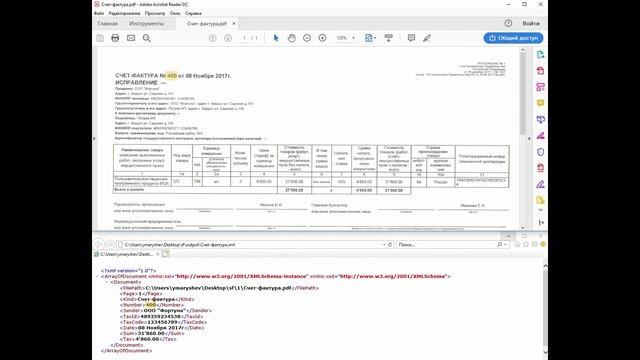This screenshot has width=640, height=360.
Task: Open the Справка menu
Action: 193,13
